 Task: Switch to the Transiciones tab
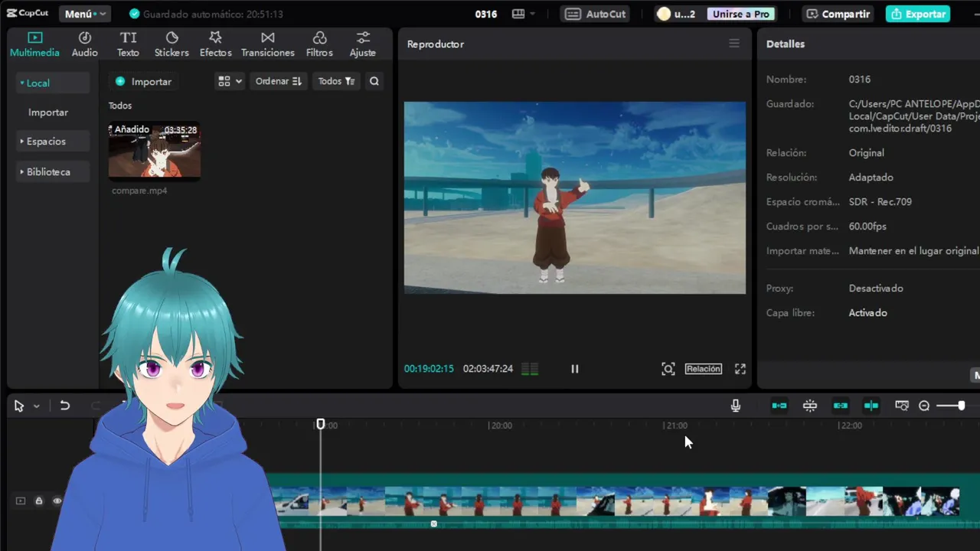coord(267,44)
